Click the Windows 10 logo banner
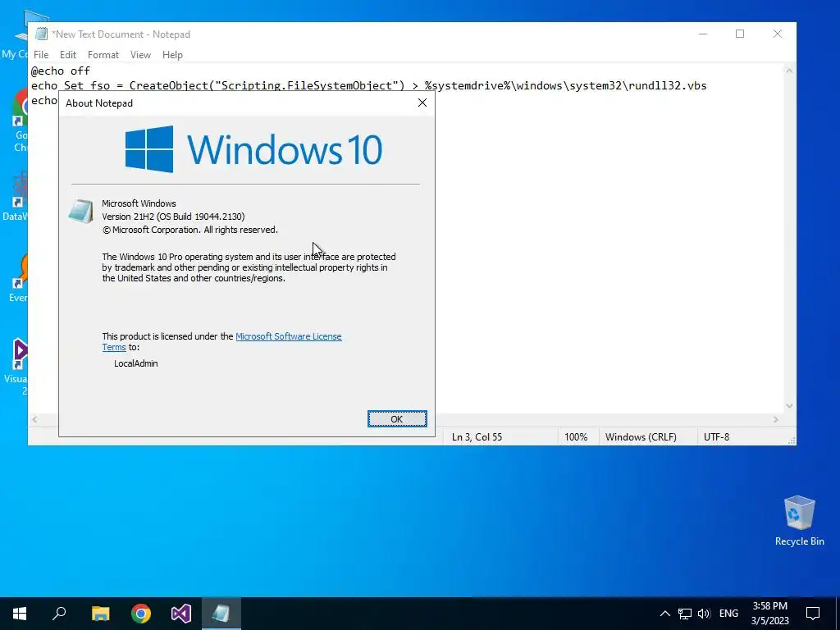Viewport: 840px width, 630px height. click(x=253, y=149)
